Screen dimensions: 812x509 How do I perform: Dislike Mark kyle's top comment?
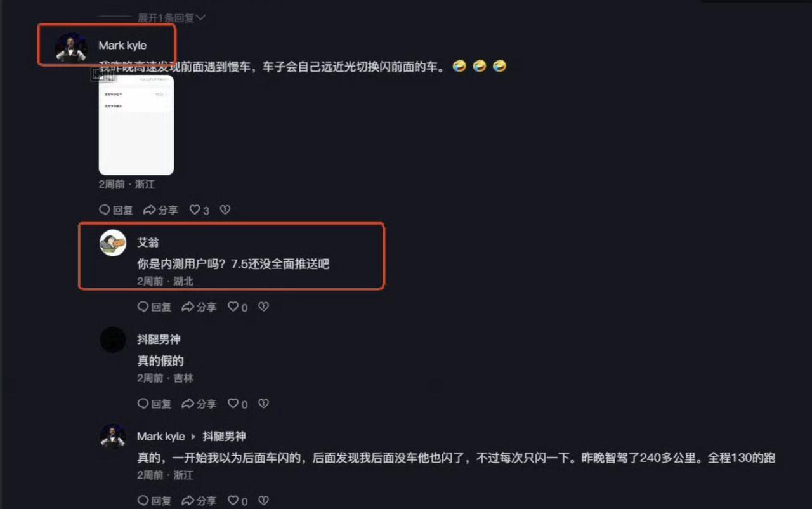(225, 210)
